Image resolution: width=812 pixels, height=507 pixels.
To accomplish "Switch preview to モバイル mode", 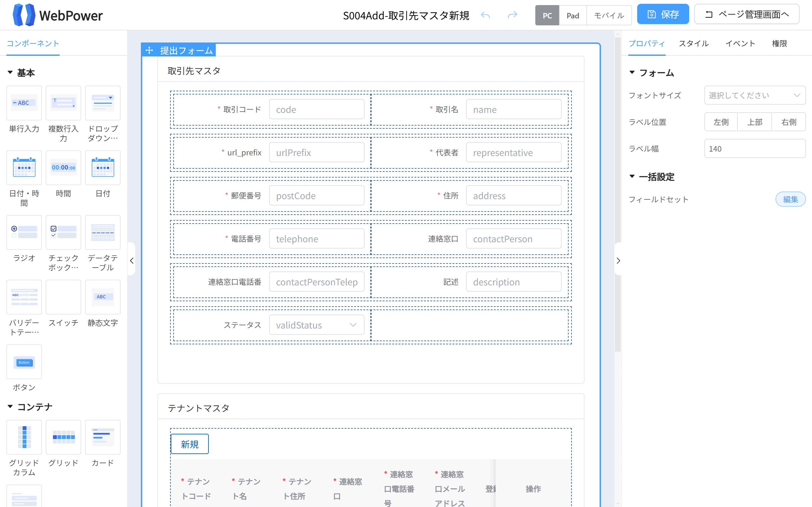I will 609,15.
